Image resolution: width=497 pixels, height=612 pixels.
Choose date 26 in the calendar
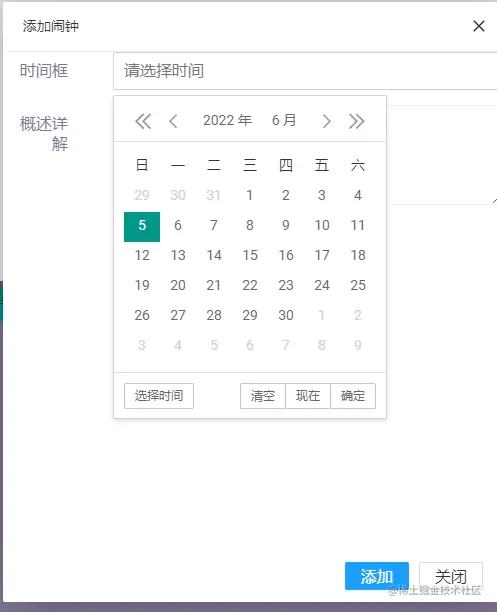coord(142,315)
